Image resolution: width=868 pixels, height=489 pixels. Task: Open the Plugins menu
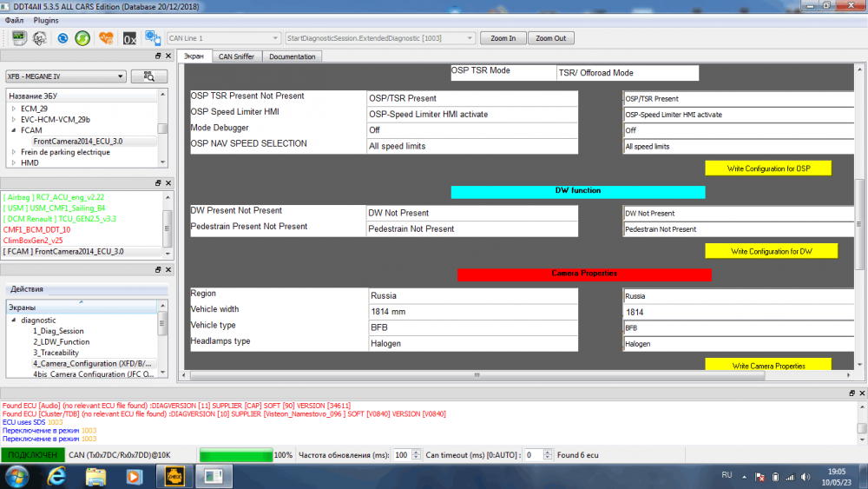46,20
